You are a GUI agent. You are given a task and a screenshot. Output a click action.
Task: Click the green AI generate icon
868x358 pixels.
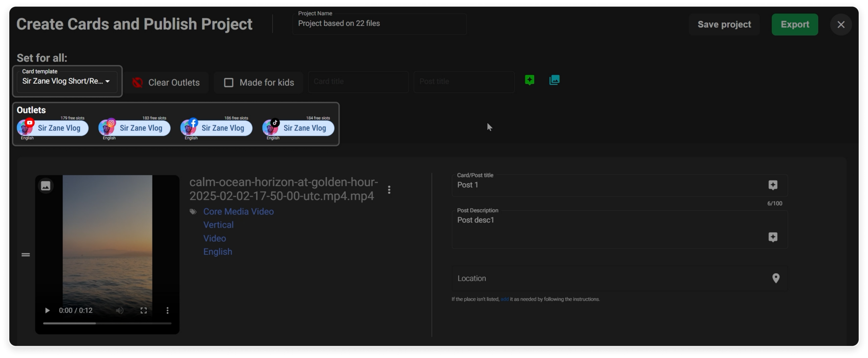tap(529, 80)
